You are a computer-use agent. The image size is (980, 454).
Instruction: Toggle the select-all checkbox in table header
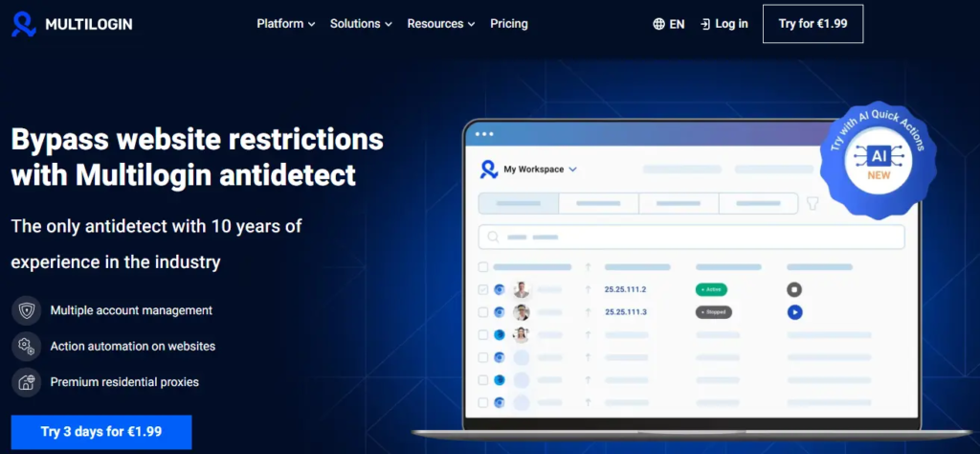point(483,267)
